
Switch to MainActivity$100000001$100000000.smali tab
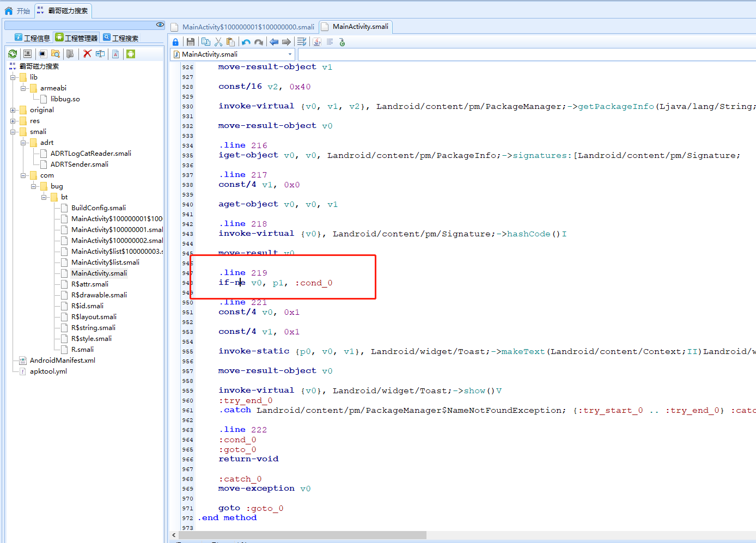click(248, 27)
